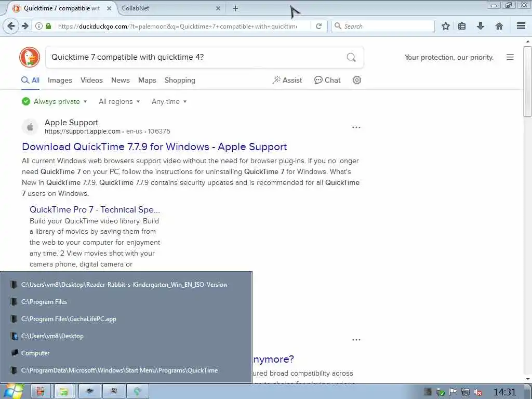Screen dimensions: 532x399
Task: Open site information icon in address bar
Action: [x=39, y=26]
